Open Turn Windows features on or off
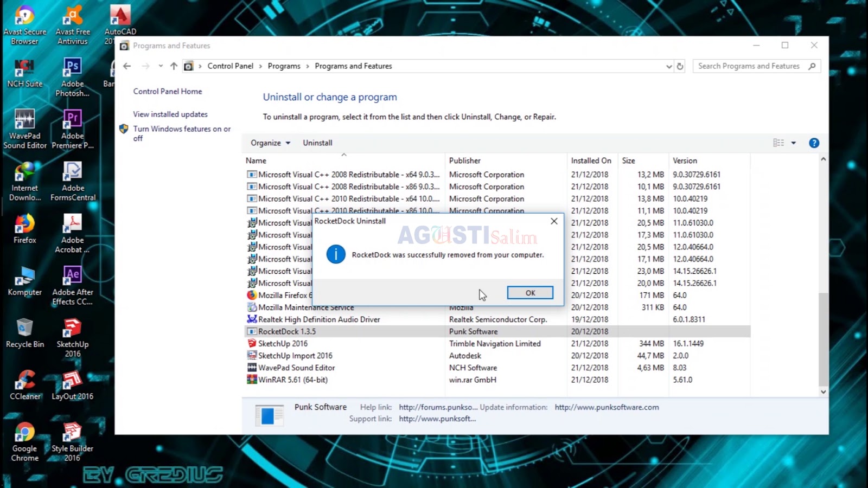 click(x=182, y=133)
